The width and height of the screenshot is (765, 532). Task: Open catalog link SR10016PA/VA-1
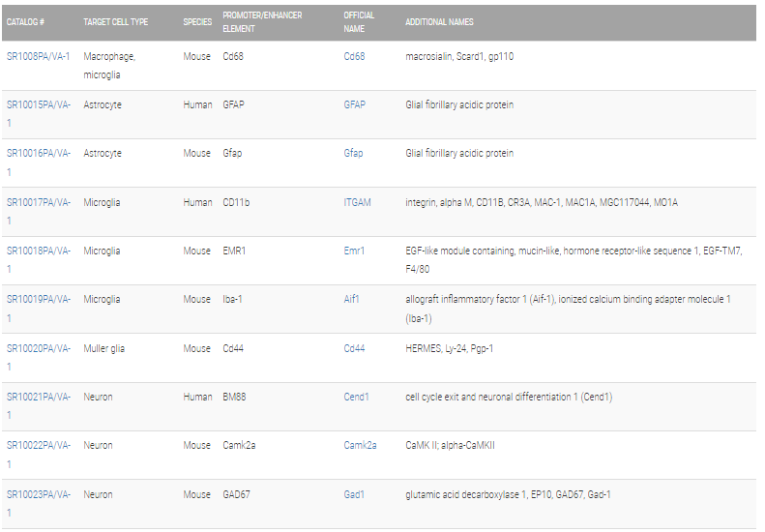[38, 163]
